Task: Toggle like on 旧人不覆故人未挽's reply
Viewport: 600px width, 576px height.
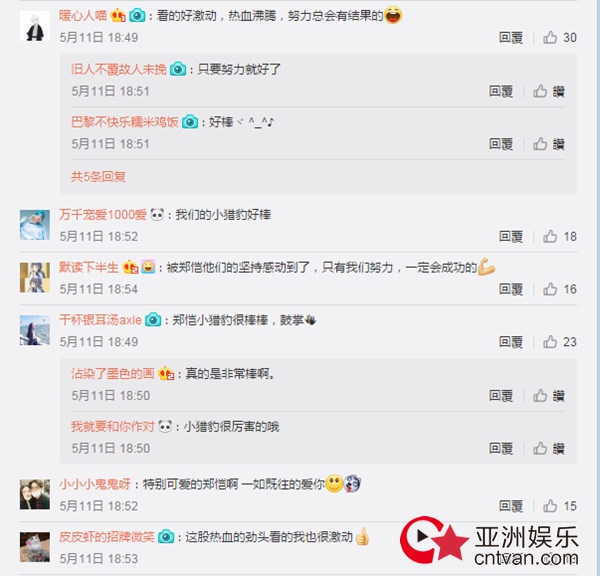Action: pos(549,91)
